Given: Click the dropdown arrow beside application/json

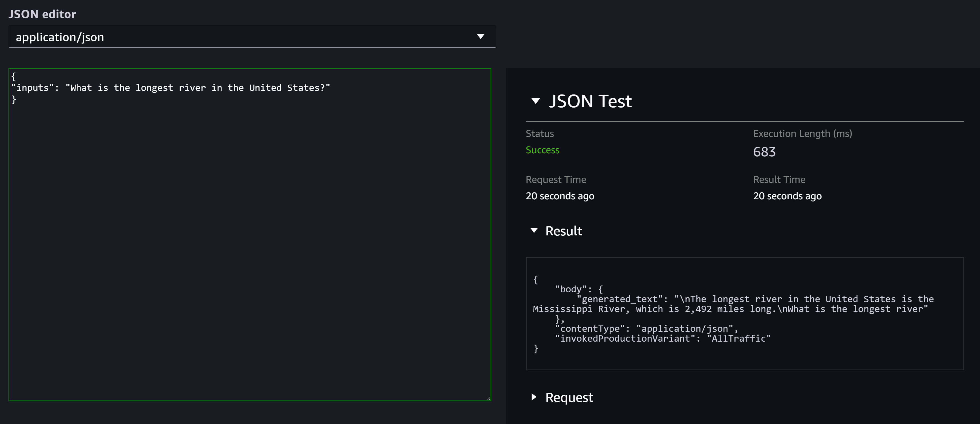Looking at the screenshot, I should [x=480, y=36].
